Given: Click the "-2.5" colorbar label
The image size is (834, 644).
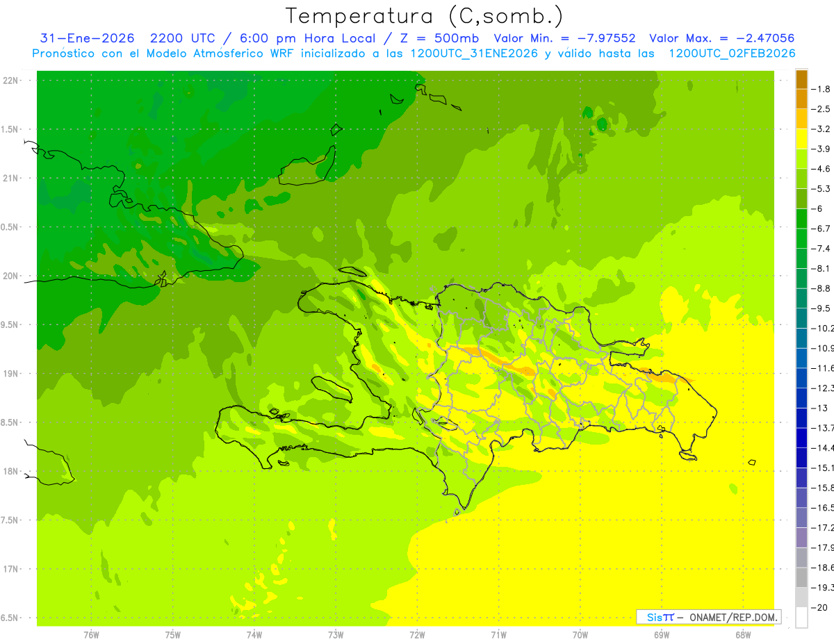Looking at the screenshot, I should pos(821,109).
